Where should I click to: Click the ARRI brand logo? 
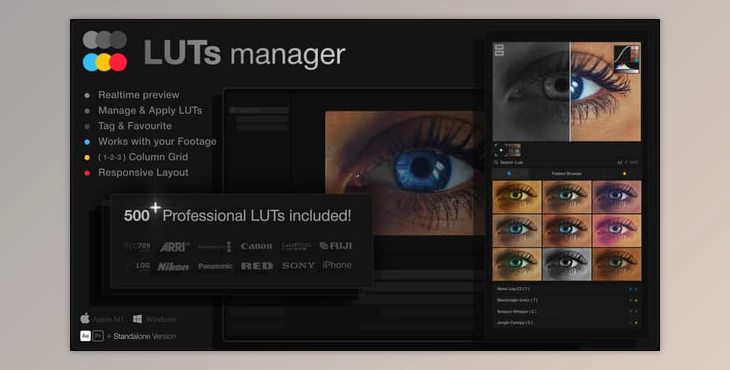(x=175, y=247)
